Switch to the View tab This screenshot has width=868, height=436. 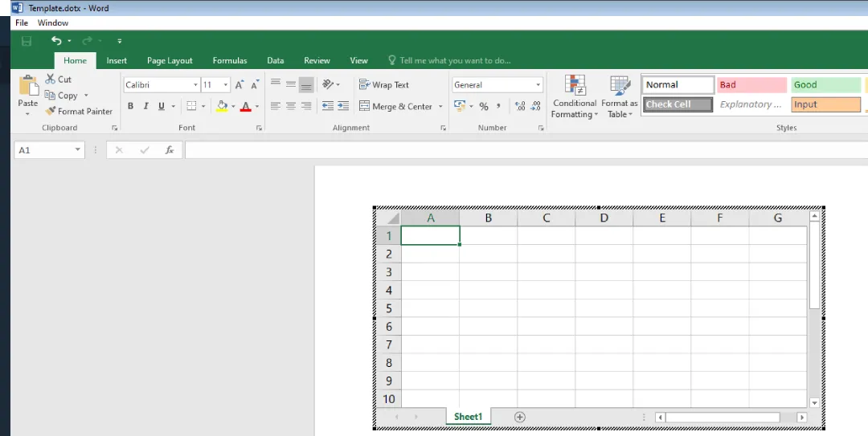pos(358,60)
